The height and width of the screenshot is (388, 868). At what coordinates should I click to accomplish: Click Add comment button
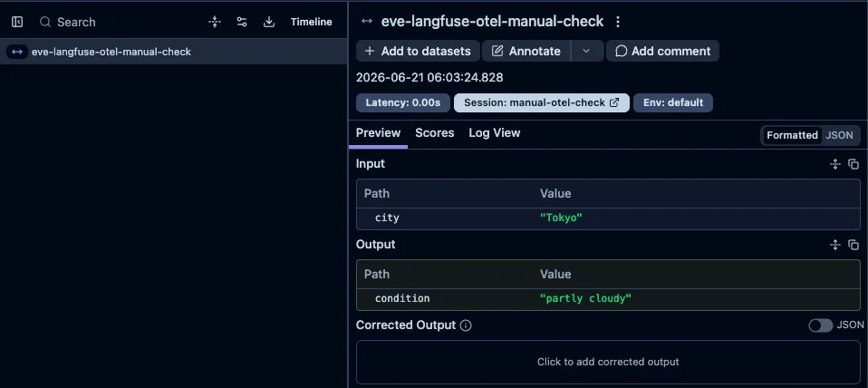(662, 51)
